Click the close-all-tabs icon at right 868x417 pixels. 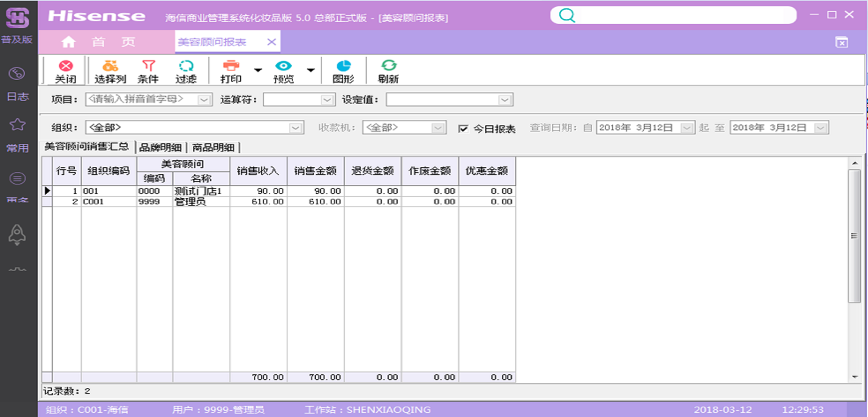click(x=842, y=42)
